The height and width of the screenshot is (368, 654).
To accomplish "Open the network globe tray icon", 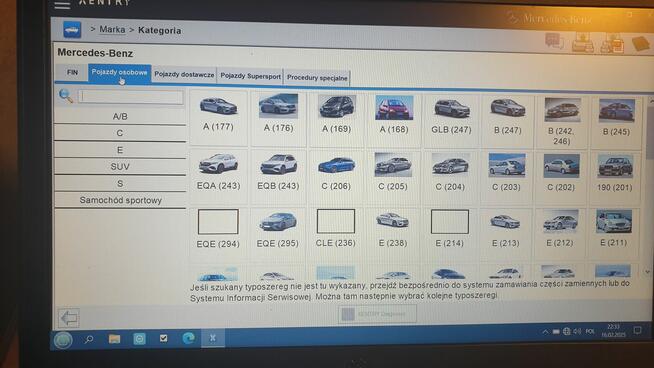I will [x=566, y=332].
